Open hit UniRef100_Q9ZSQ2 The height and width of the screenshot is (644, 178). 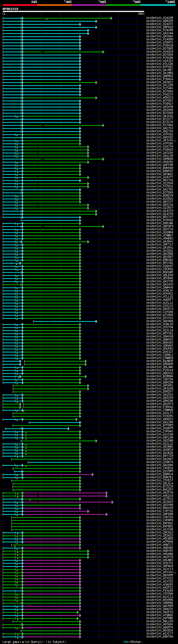click(160, 138)
